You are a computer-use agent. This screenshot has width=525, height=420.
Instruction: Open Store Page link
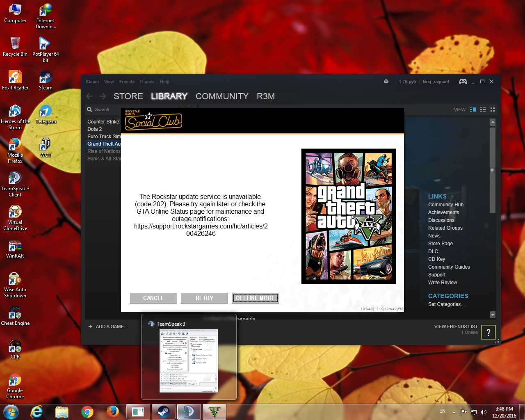click(441, 244)
